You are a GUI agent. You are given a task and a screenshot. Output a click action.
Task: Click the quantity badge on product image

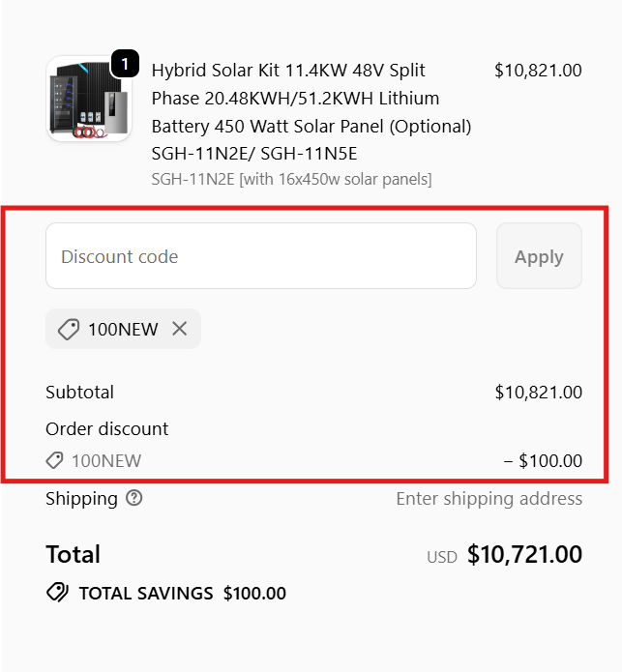click(125, 65)
